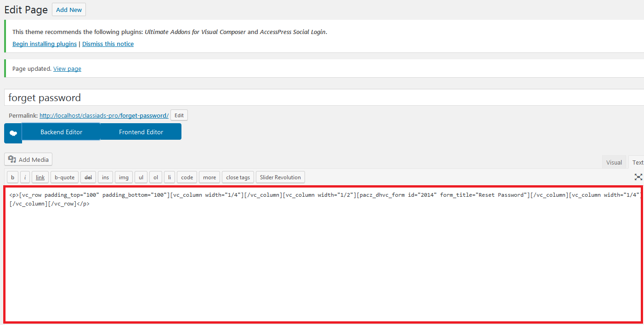Click the close tags button
644x325 pixels.
point(238,177)
